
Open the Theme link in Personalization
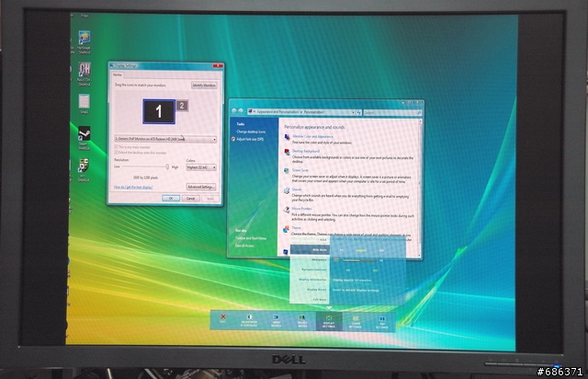click(296, 227)
